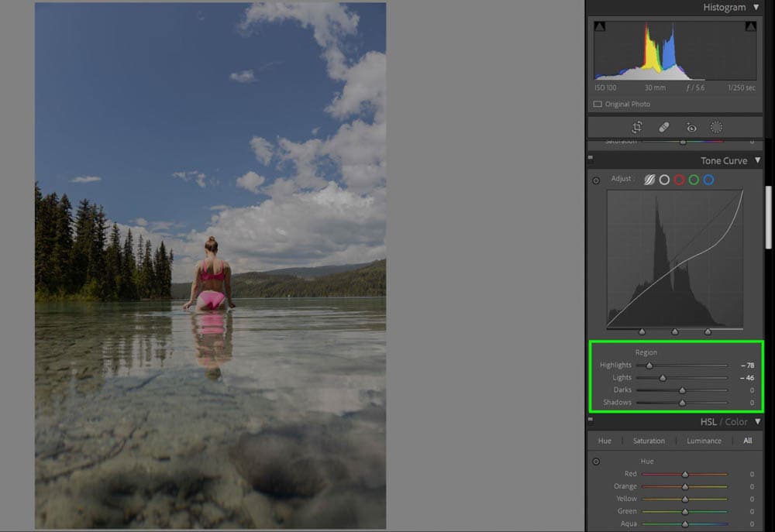Image resolution: width=775 pixels, height=532 pixels.
Task: Select the Blue channel curve
Action: (x=709, y=180)
